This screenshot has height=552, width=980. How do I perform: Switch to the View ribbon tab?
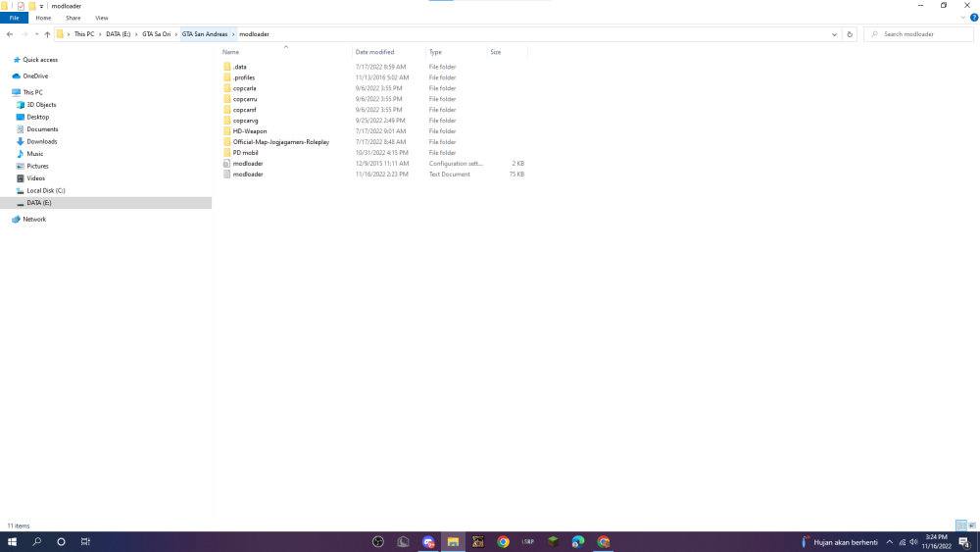point(102,18)
